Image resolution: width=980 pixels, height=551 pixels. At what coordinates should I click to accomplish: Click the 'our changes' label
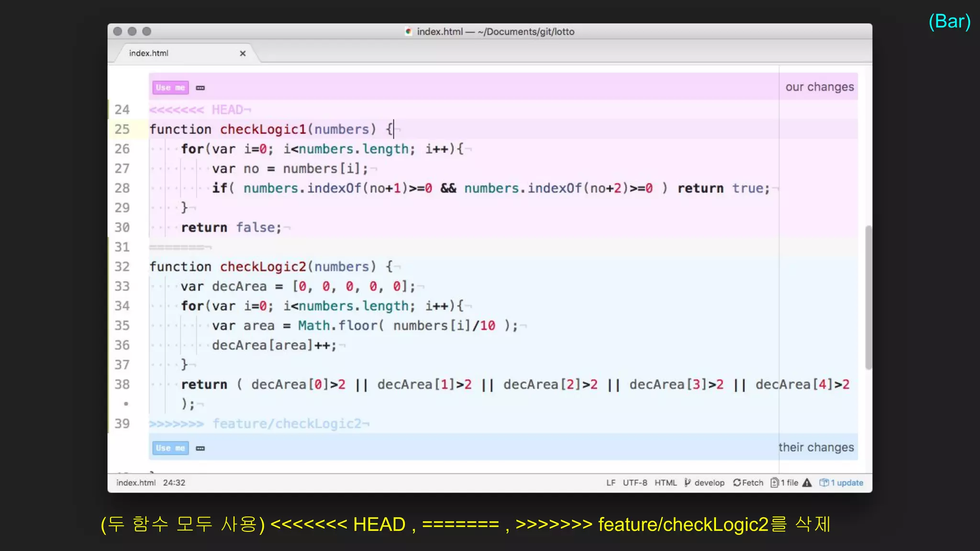(820, 87)
